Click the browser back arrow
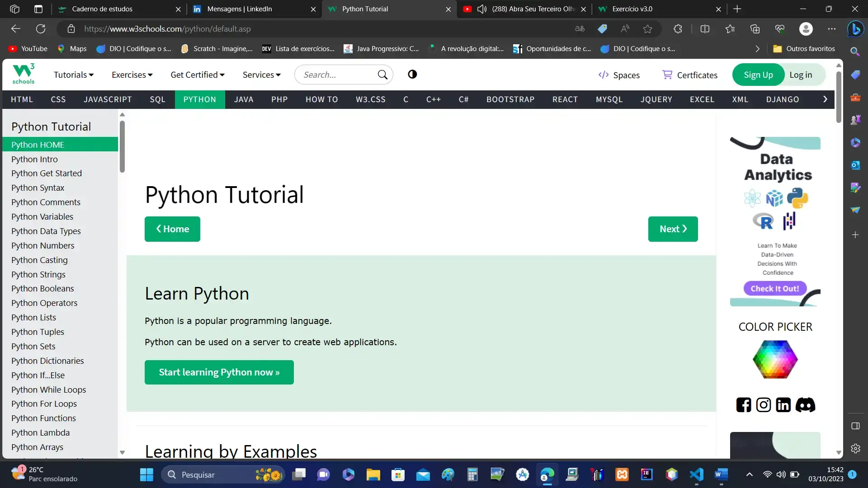 click(x=16, y=29)
